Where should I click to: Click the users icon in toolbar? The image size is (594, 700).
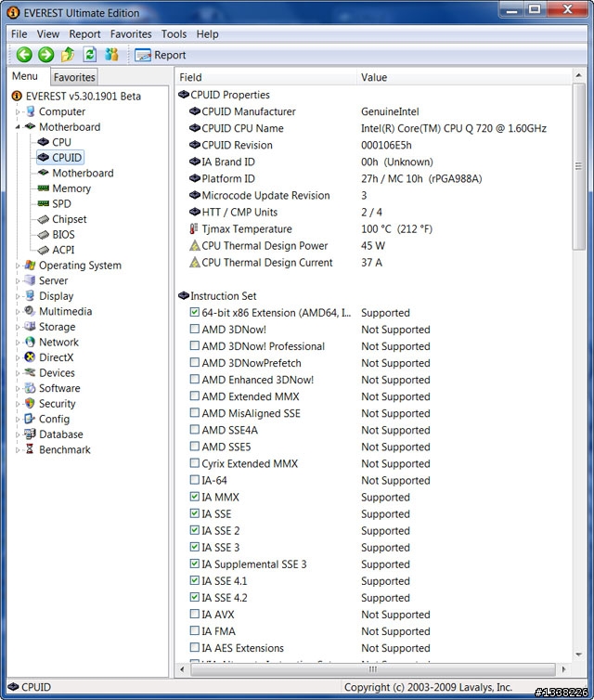(x=111, y=55)
